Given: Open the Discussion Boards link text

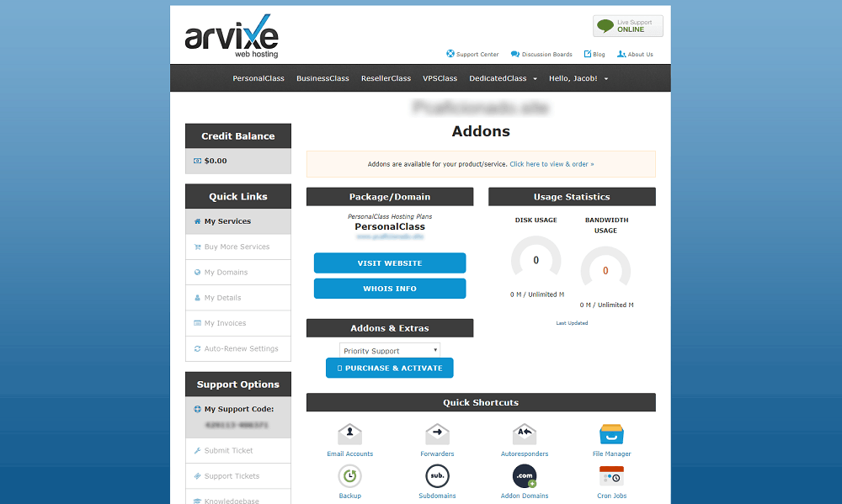Looking at the screenshot, I should 546,54.
